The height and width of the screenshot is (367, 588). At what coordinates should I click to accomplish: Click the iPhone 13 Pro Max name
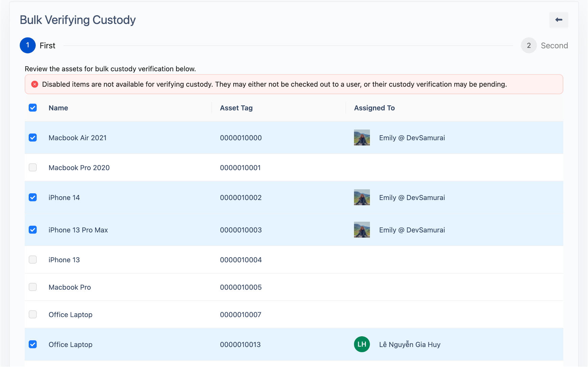(x=78, y=230)
